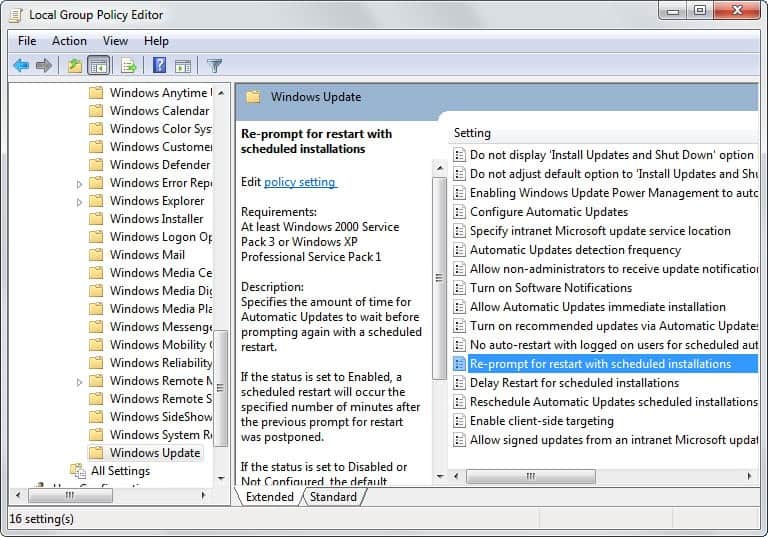Select Windows Reliability Analysis tree item
Image resolution: width=768 pixels, height=537 pixels.
pyautogui.click(x=161, y=363)
